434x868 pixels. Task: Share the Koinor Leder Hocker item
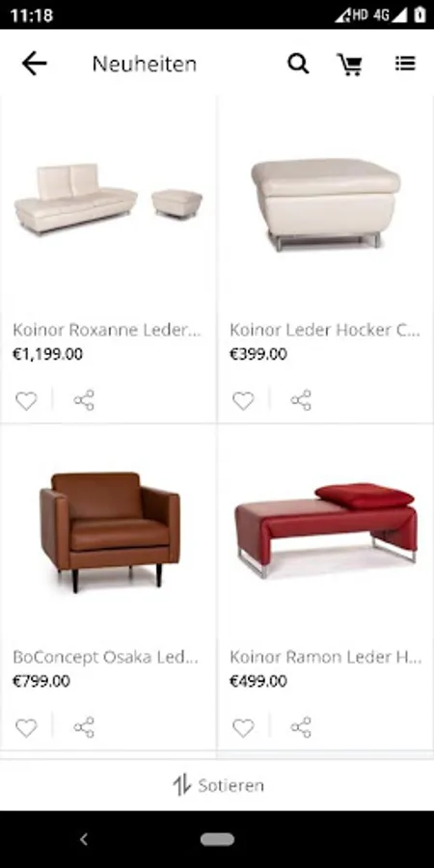301,400
